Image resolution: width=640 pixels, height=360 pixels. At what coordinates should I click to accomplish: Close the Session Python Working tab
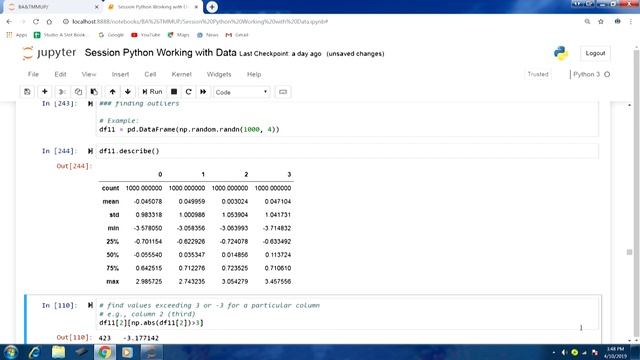(x=196, y=7)
